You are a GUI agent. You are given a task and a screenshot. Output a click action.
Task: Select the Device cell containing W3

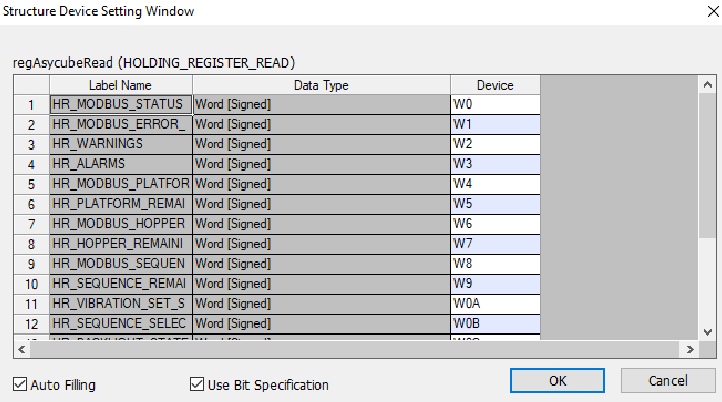(495, 164)
